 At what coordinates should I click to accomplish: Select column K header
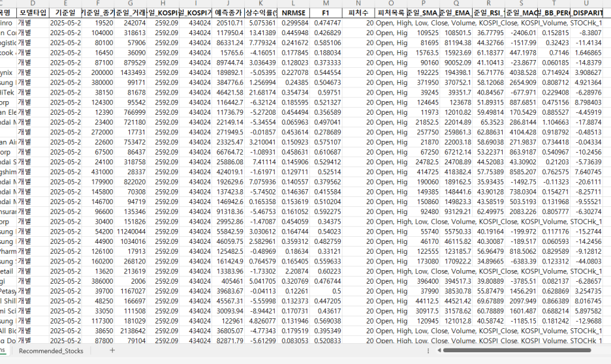click(x=260, y=3)
